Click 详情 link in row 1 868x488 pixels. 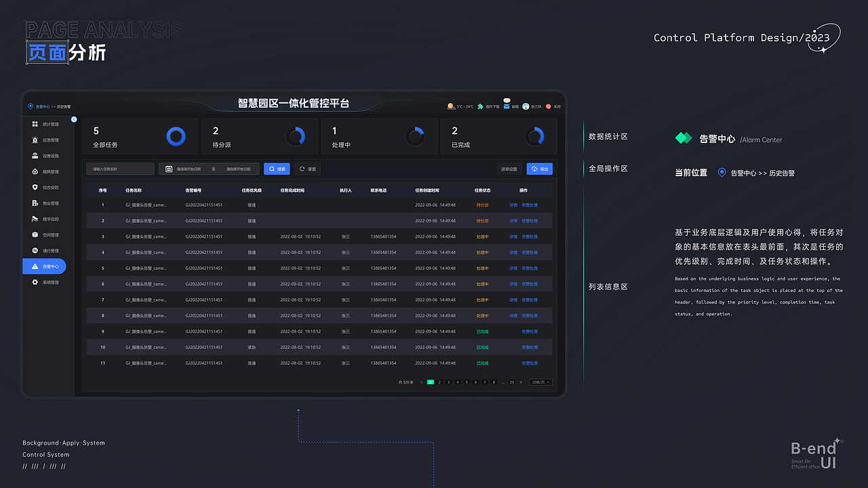pyautogui.click(x=513, y=205)
